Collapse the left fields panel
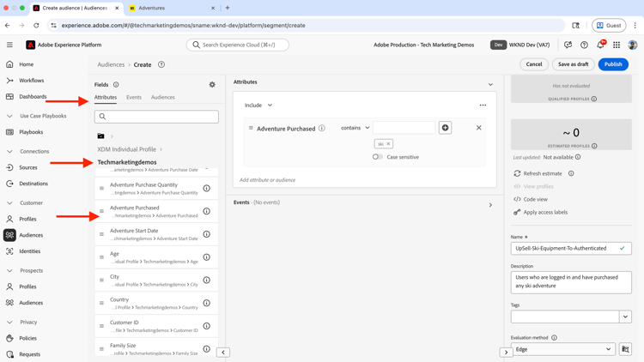 223,353
